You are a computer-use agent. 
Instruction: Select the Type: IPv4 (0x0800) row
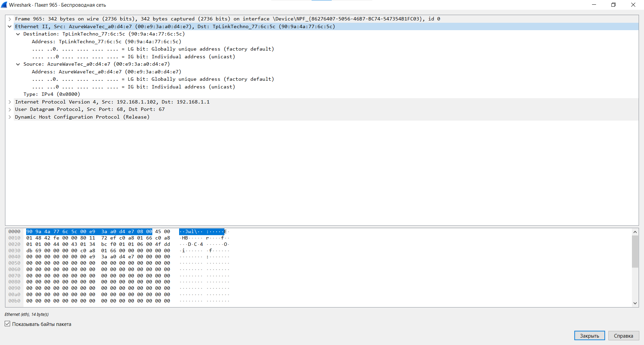52,94
